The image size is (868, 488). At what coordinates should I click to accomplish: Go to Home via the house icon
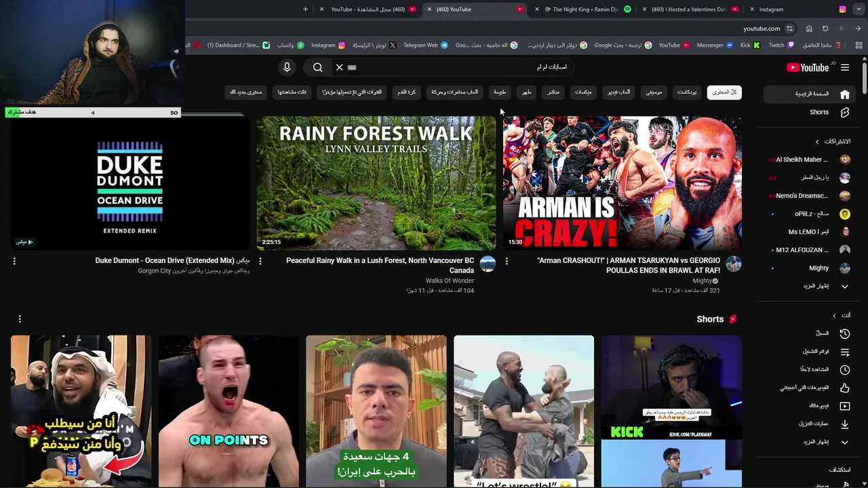[845, 94]
